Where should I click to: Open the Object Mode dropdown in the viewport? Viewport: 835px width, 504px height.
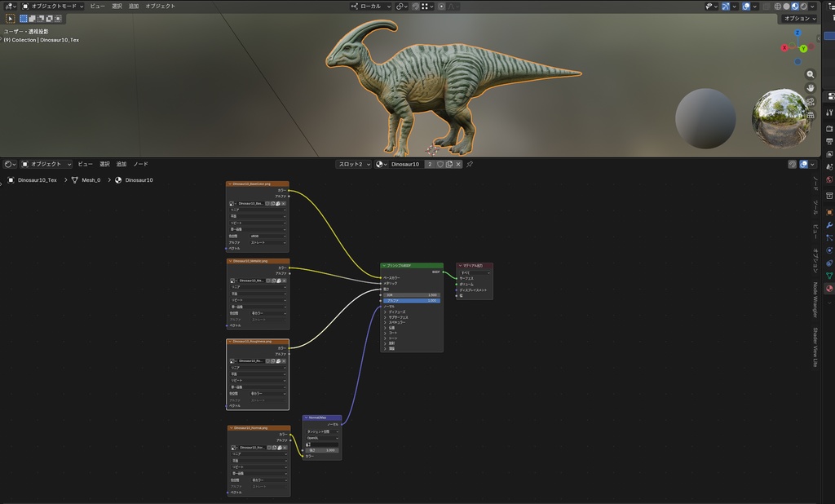coord(51,7)
